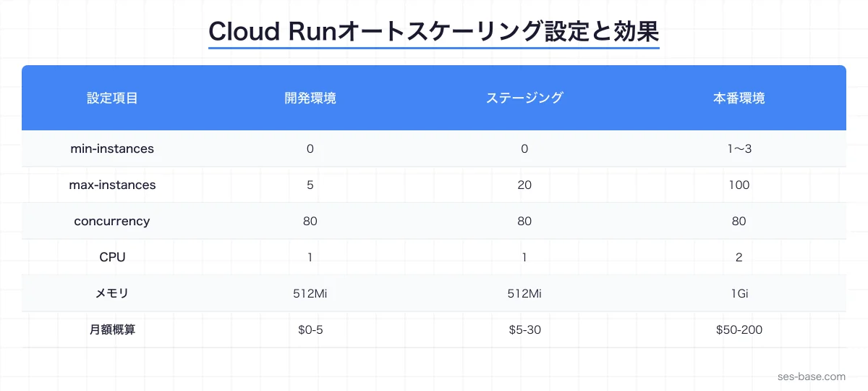Image resolution: width=868 pixels, height=391 pixels.
Task: Click the CPU value for 開発環境
Action: click(310, 257)
